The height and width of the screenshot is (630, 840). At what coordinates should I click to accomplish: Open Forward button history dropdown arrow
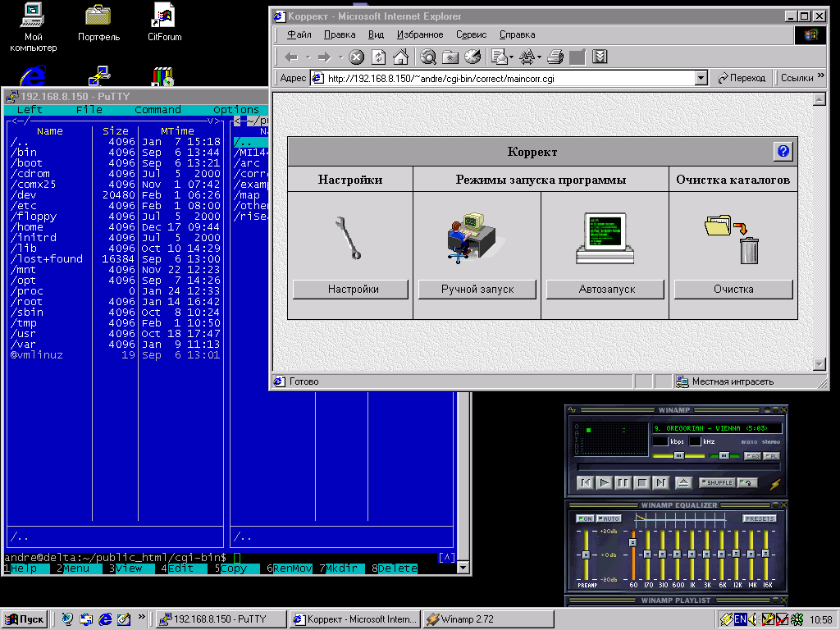click(x=340, y=57)
